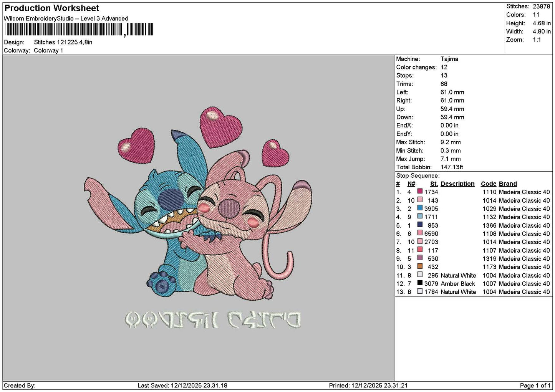Click the Stitches value '23878'
The width and height of the screenshot is (555, 392).
[x=542, y=7]
